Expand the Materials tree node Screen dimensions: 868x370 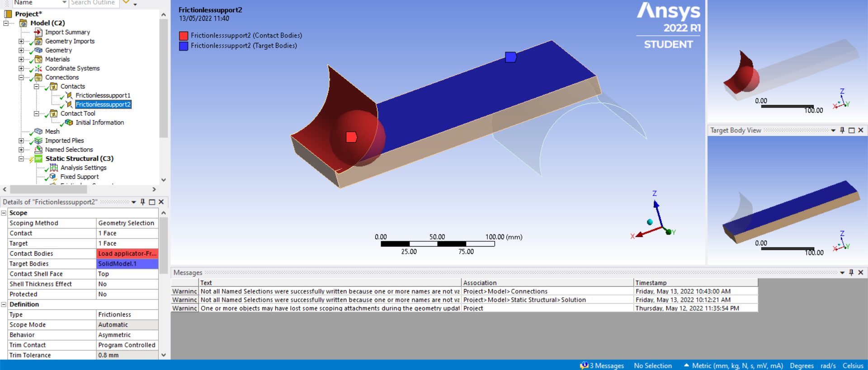tap(21, 59)
